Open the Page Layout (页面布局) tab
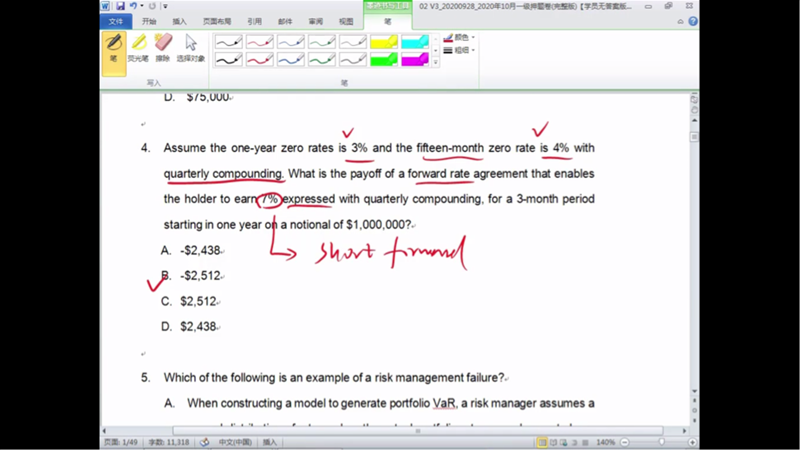 click(x=217, y=21)
